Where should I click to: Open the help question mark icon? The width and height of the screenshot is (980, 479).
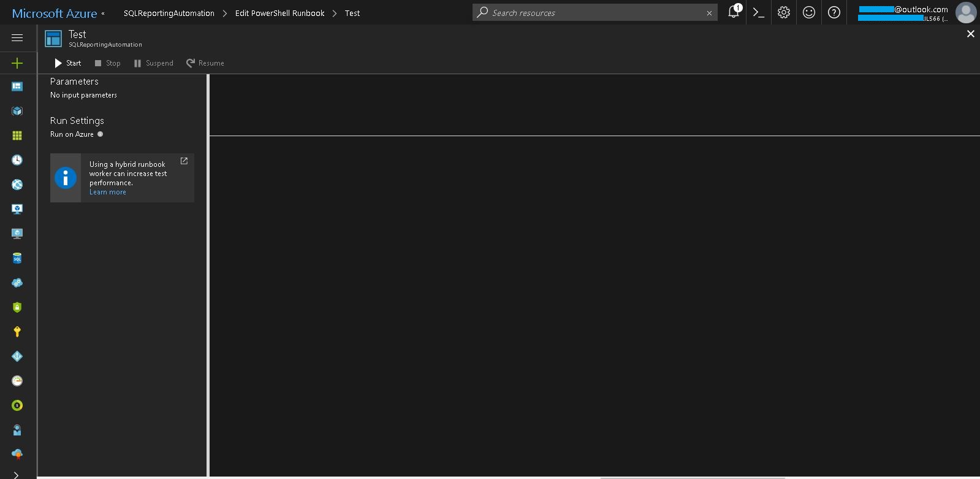pos(834,12)
